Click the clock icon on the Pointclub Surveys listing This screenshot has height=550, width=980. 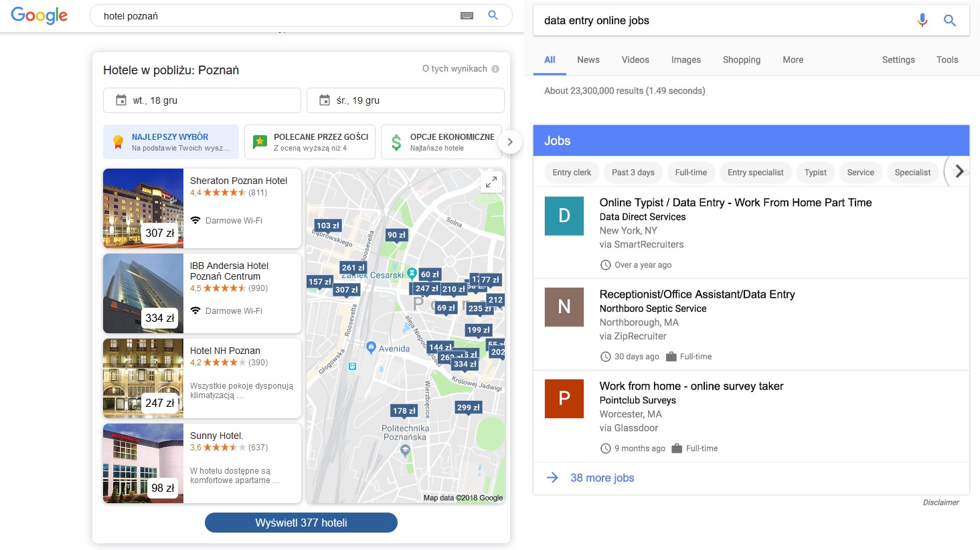(606, 448)
